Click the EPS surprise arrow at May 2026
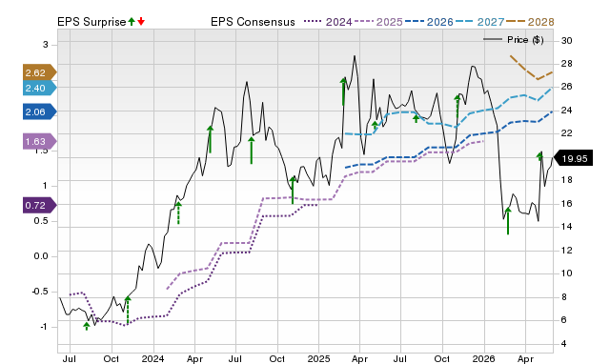 [539, 156]
